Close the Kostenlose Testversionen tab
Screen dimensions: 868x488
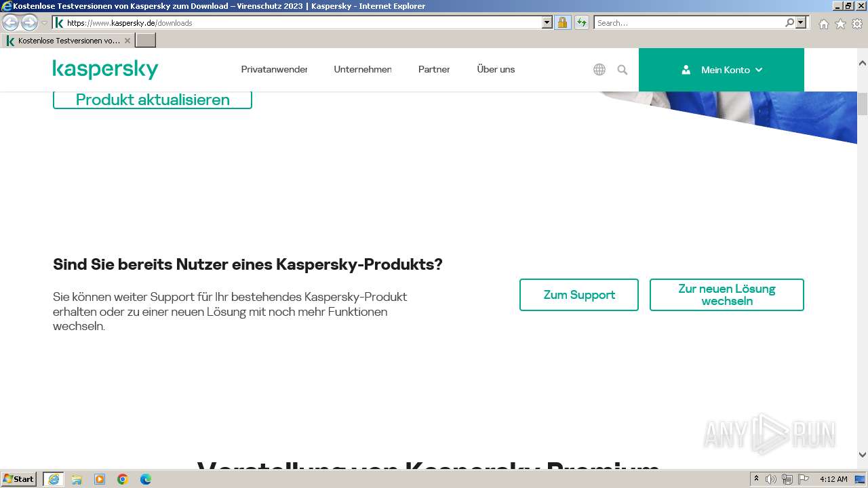[127, 41]
